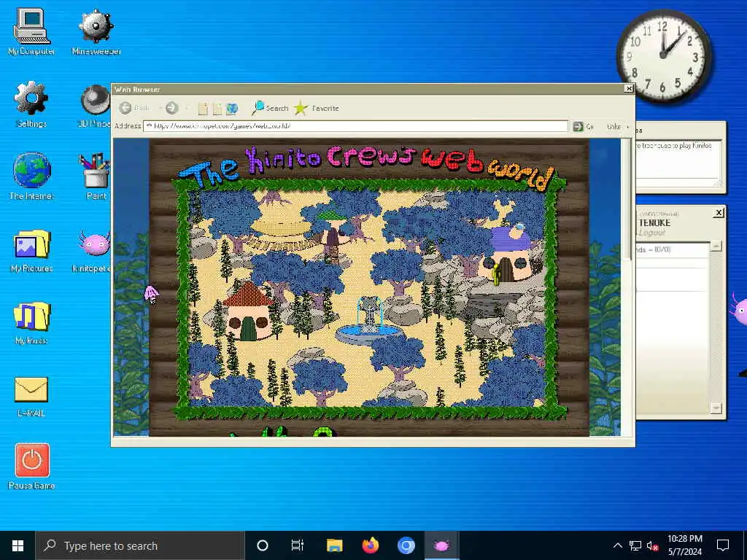Open Back history dropdown arrow
Image resolution: width=747 pixels, height=560 pixels.
tap(160, 109)
